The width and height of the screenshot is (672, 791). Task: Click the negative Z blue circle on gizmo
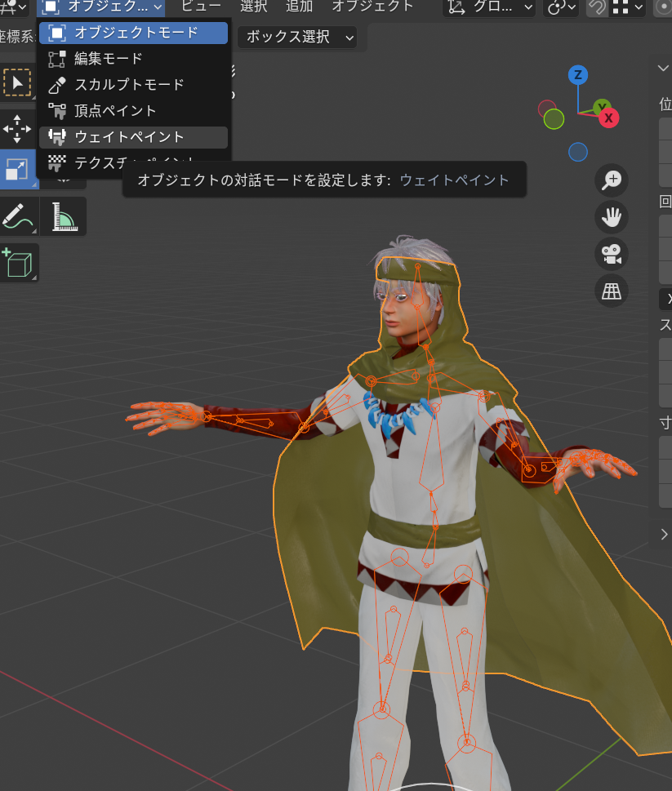[x=578, y=152]
